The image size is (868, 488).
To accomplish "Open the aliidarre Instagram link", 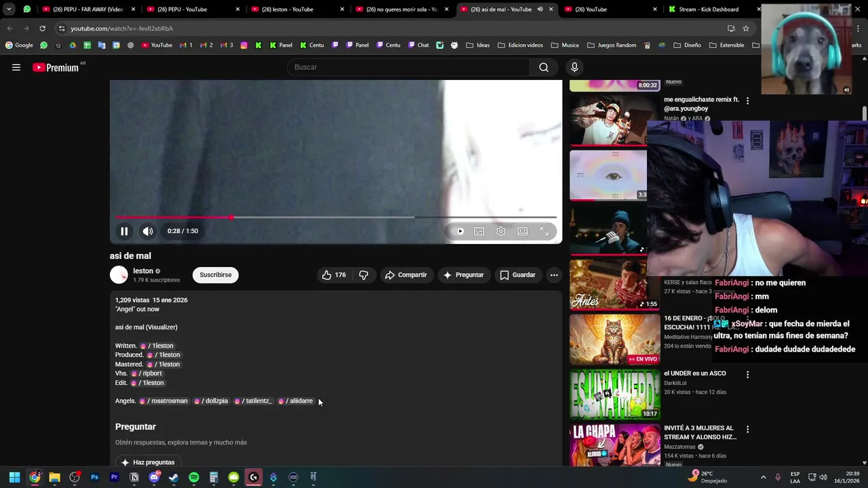I will [296, 401].
